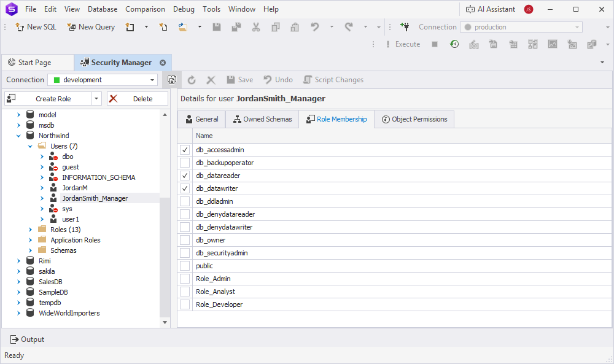
Task: Check the Role_Admin membership
Action: coord(185,279)
